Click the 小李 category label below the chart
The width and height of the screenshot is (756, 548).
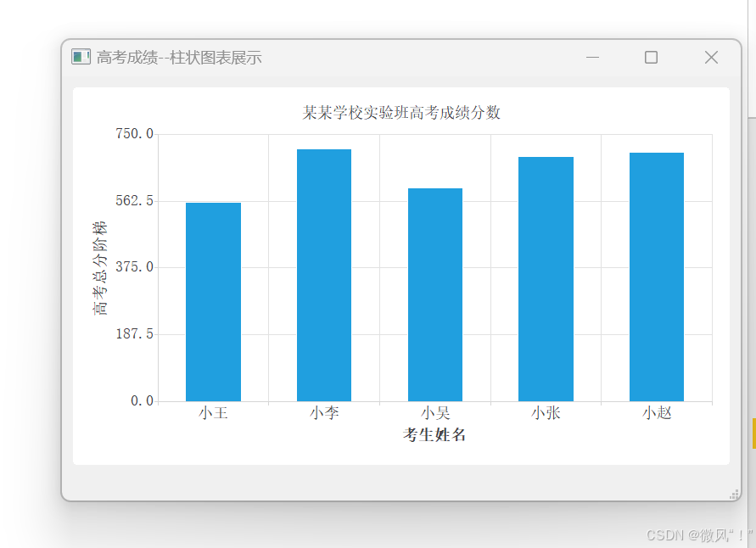(x=323, y=412)
